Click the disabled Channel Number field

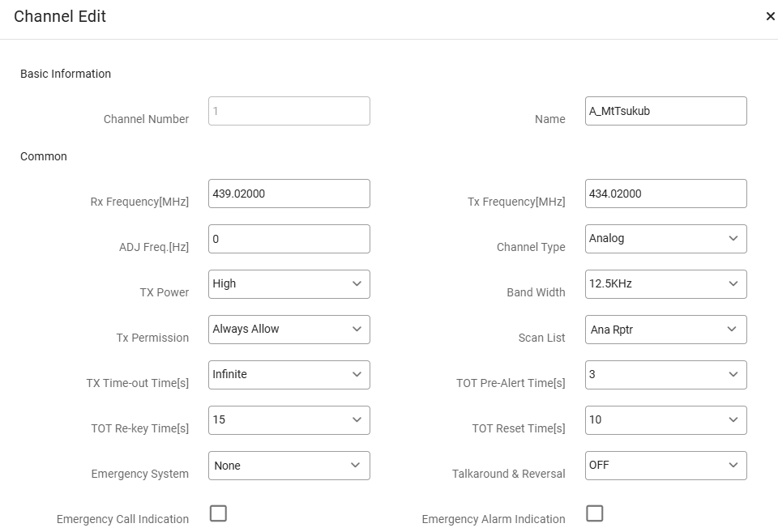tap(289, 111)
